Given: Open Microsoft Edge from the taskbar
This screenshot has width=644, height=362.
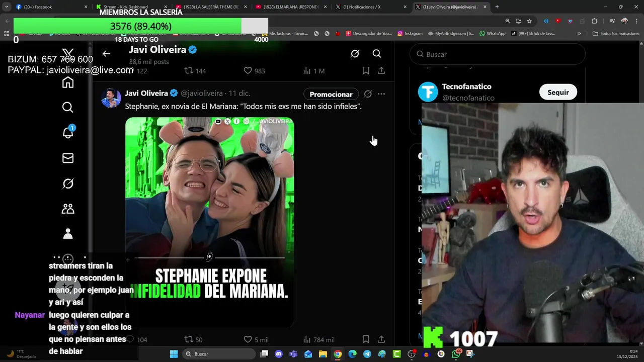Looking at the screenshot, I should (352, 354).
